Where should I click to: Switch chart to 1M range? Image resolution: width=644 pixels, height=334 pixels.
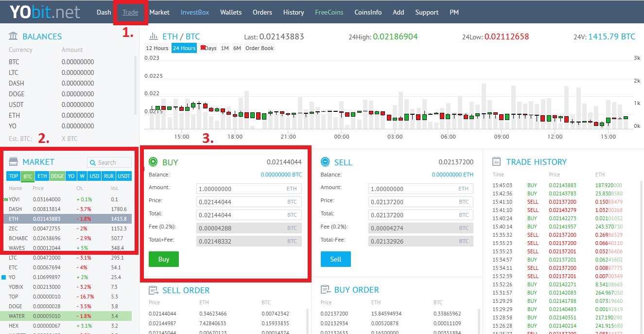click(x=225, y=48)
